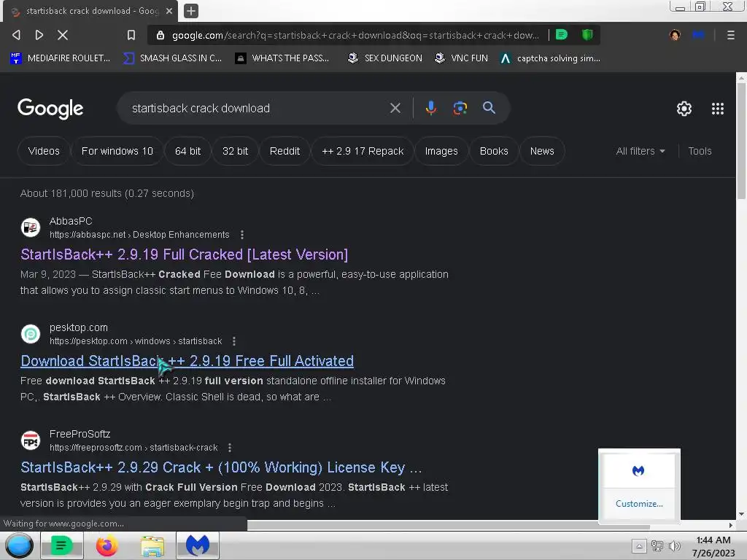Open Malwarebytes from the taskbar

coord(197,545)
